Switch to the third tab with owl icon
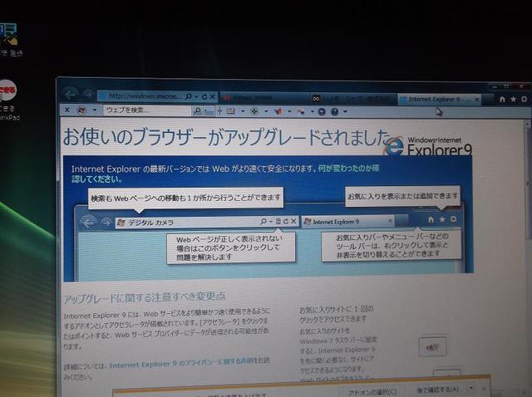 pos(352,99)
